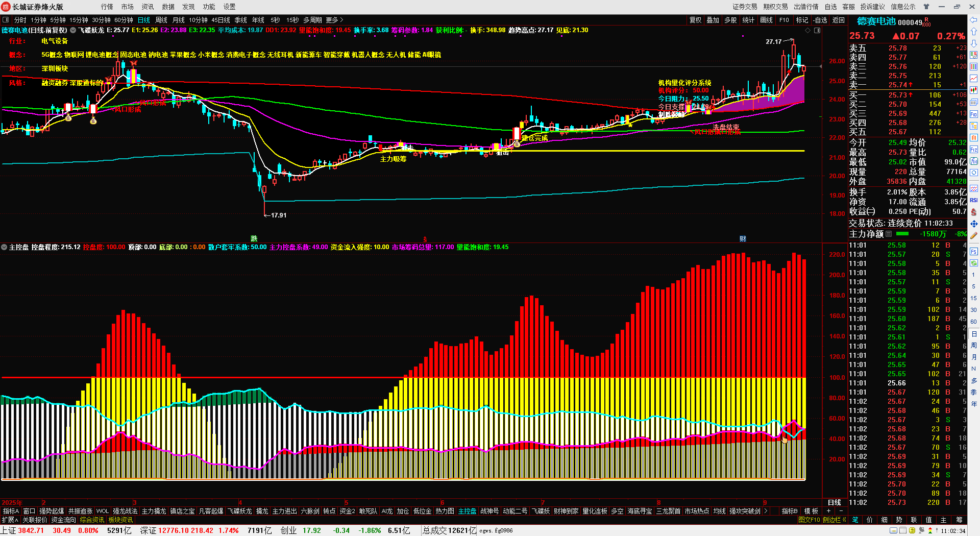Click the F12 icon in right sidebar
The height and width of the screenshot is (536, 980).
click(x=974, y=150)
